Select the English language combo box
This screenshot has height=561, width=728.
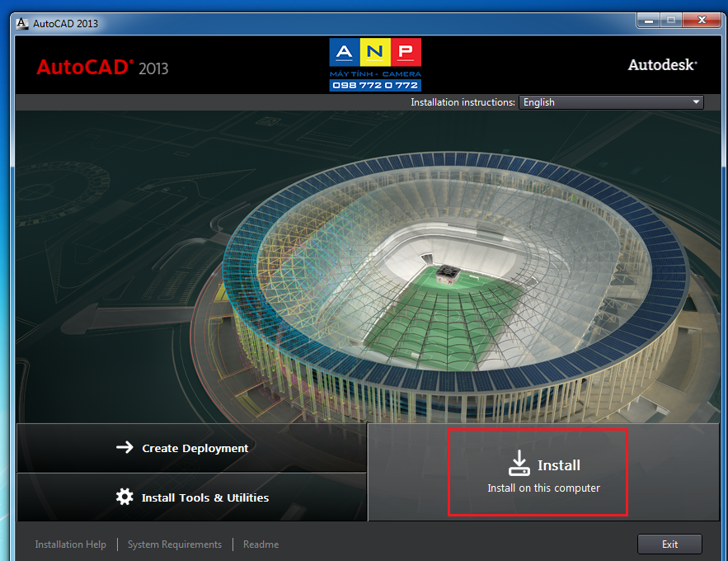click(611, 102)
